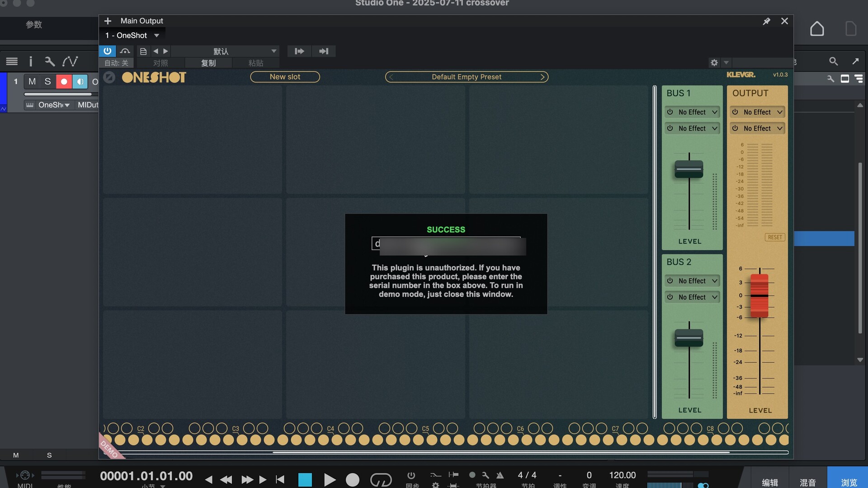
Task: Load next preset with right arrow
Action: coord(165,51)
